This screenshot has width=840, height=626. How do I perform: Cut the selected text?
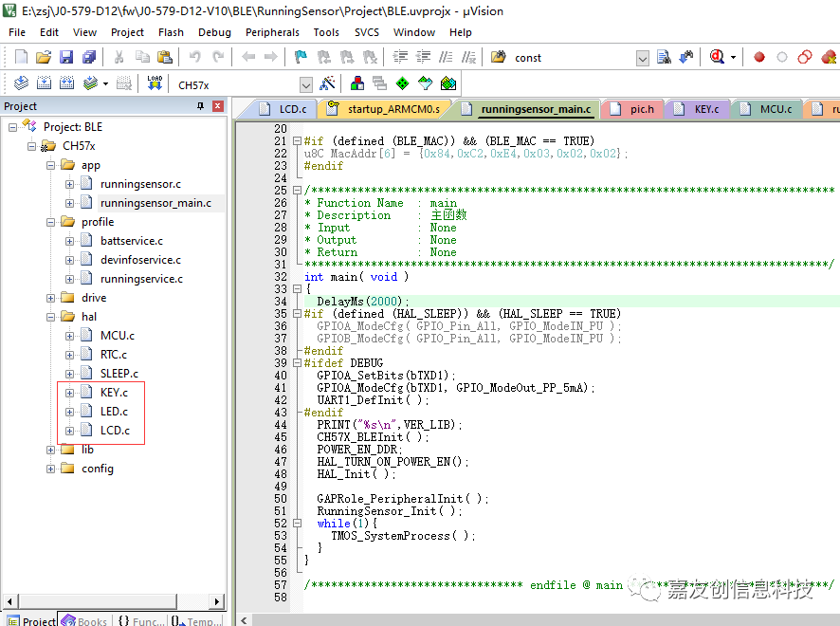click(119, 57)
